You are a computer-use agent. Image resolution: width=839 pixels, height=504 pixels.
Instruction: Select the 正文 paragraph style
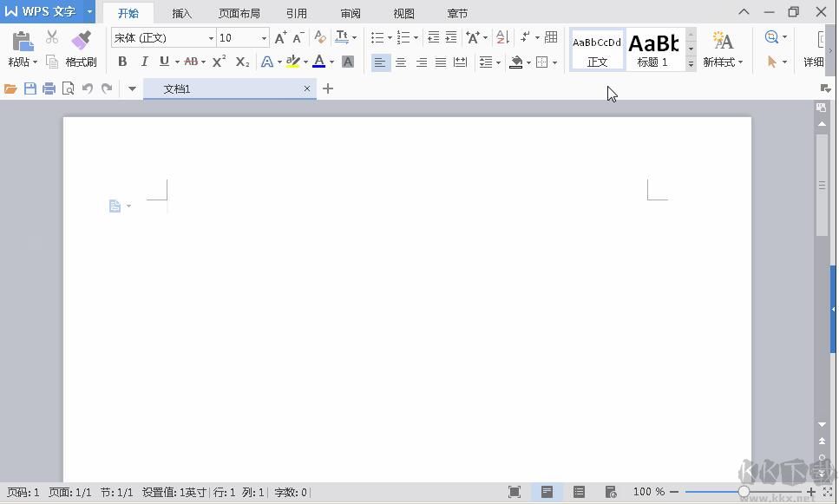596,49
